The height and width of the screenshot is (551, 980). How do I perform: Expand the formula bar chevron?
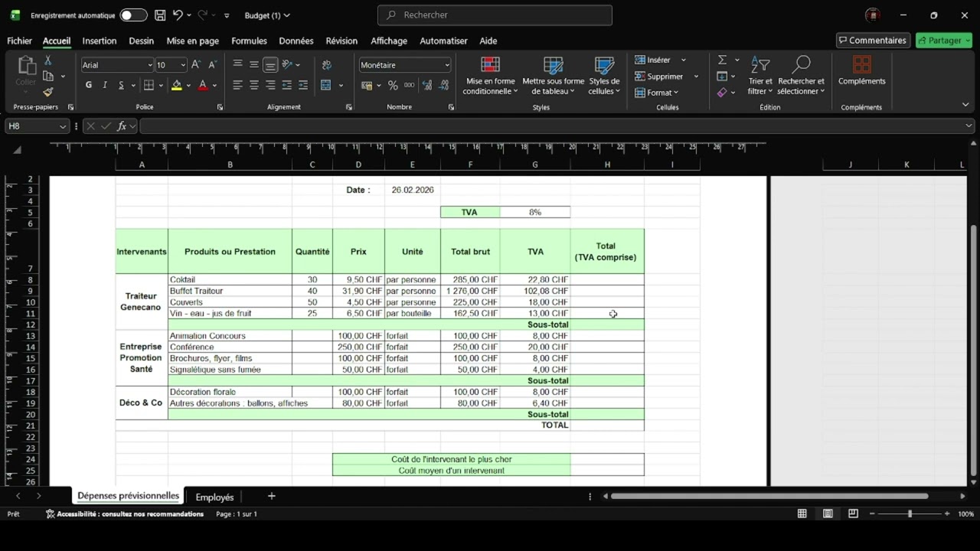969,126
